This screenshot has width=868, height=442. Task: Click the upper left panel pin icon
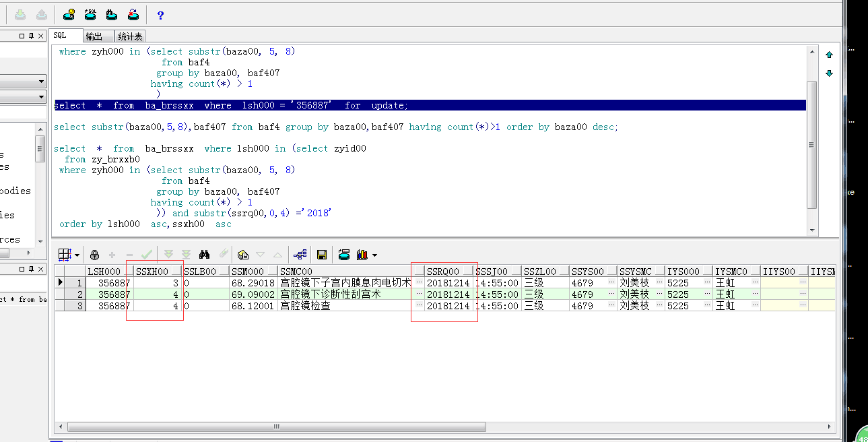pos(31,35)
